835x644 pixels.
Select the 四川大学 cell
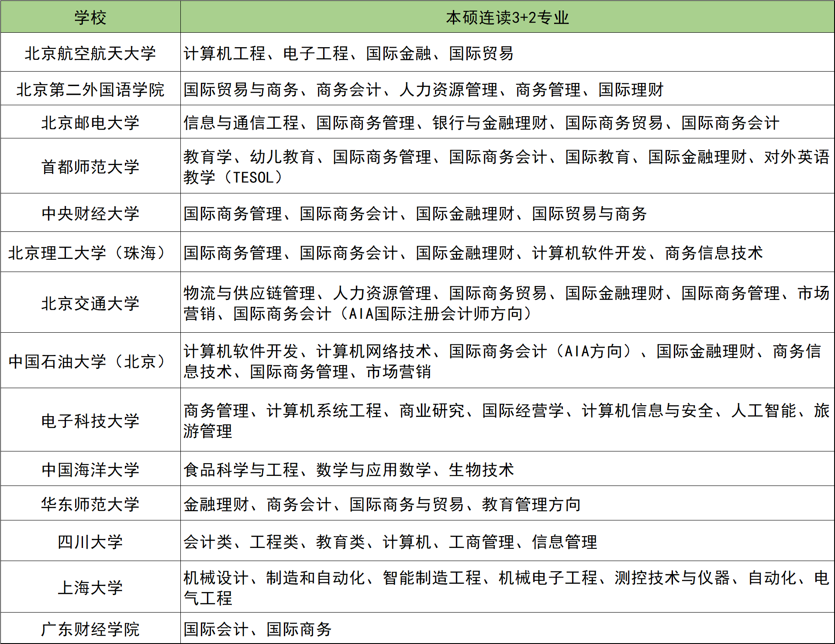point(90,542)
